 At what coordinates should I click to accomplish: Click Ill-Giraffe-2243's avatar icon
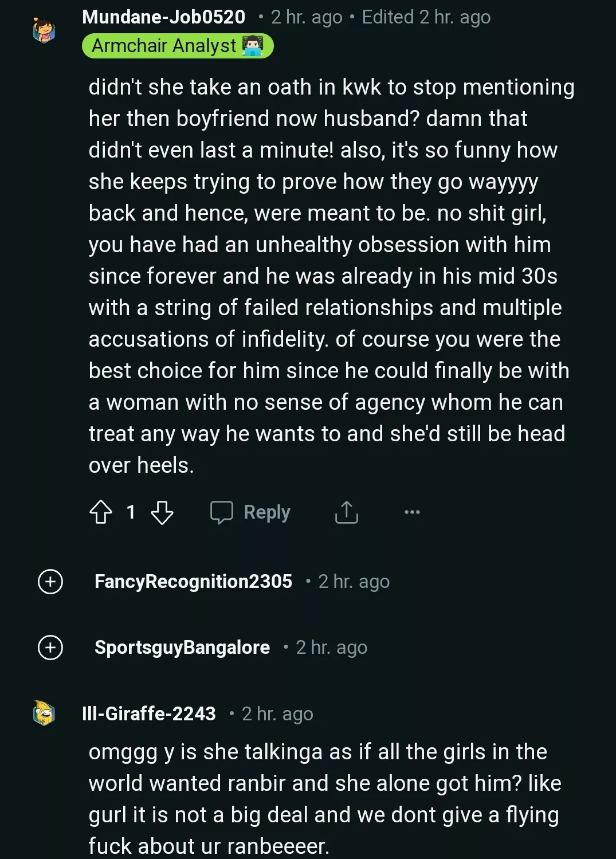[44, 713]
